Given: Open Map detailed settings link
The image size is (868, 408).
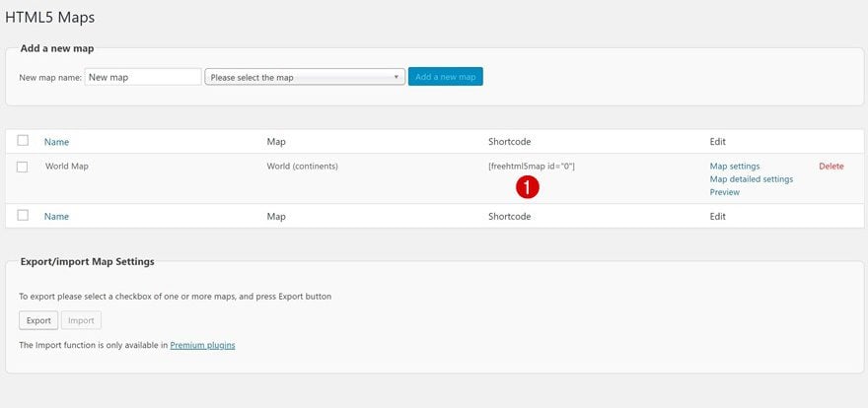Looking at the screenshot, I should [x=751, y=179].
